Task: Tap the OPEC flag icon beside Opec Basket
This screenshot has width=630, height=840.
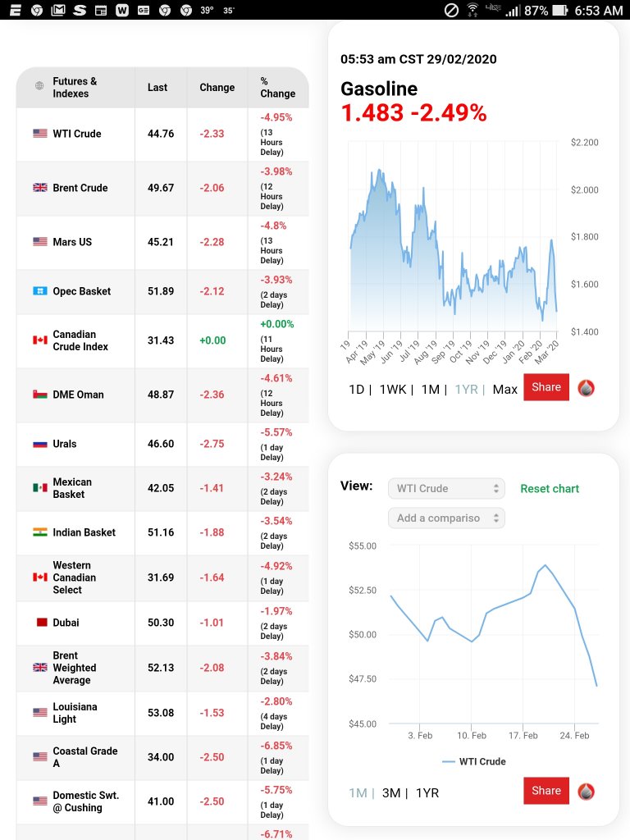Action: pos(40,291)
